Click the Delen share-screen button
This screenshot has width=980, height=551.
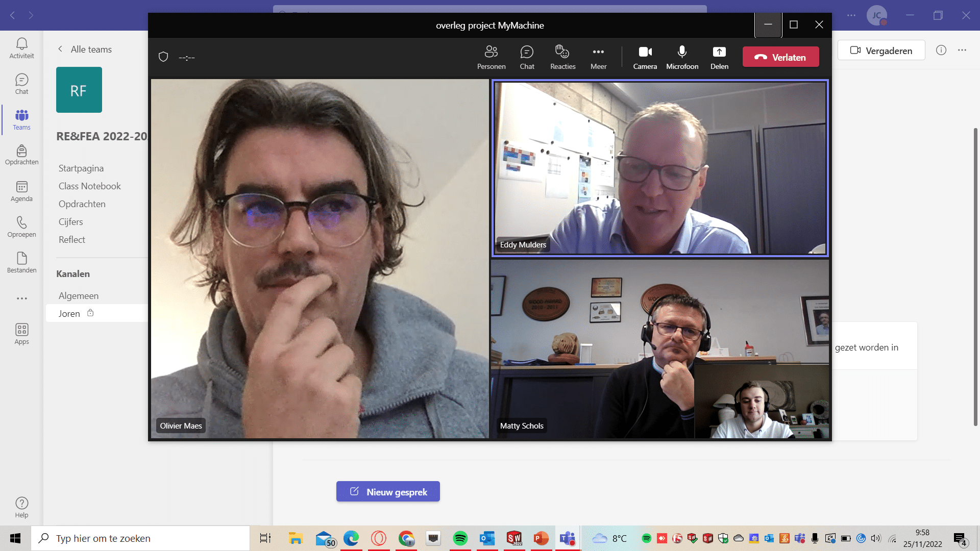[719, 57]
